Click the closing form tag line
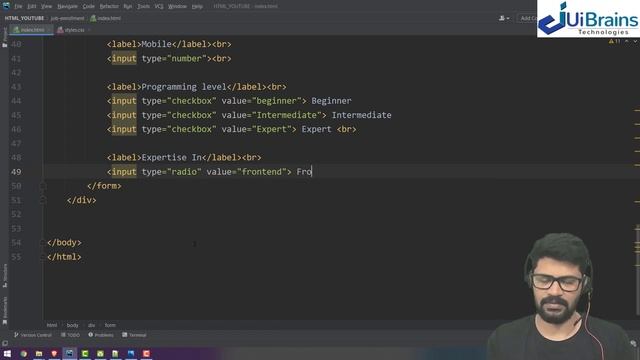 [x=104, y=186]
